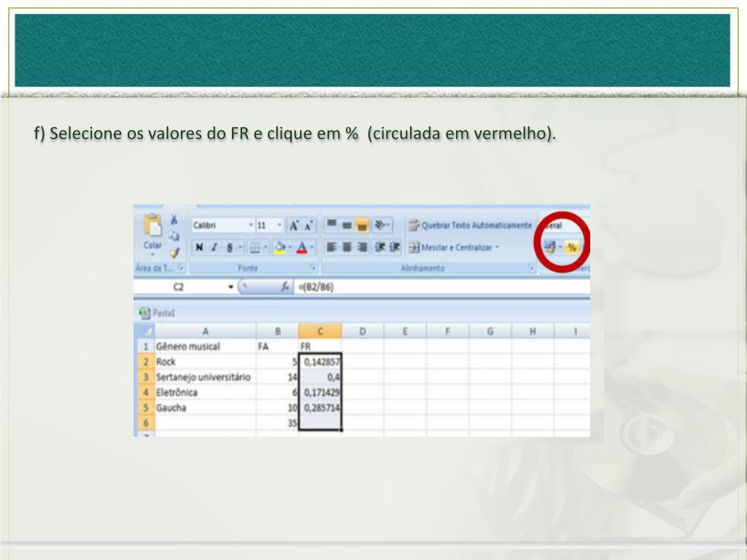Image resolution: width=747 pixels, height=560 pixels.
Task: Open the Alinhamento group dialog launcher
Action: pyautogui.click(x=531, y=268)
